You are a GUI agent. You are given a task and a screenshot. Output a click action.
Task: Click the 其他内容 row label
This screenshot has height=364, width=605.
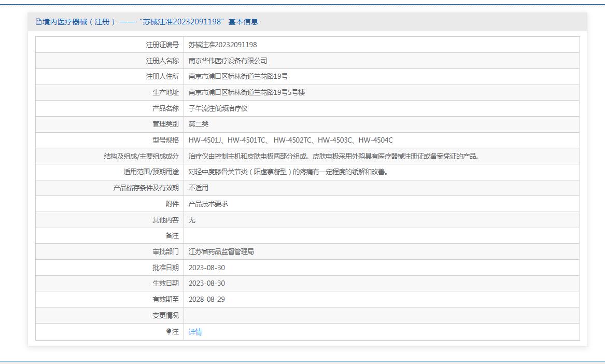pos(165,220)
